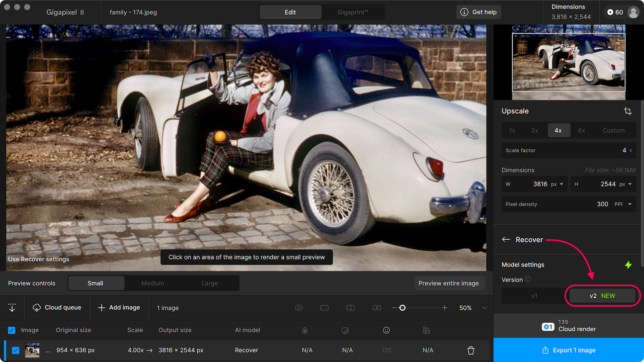Screen dimensions: 644x362
Task: Click the back arrow next to Recover
Action: click(506, 240)
